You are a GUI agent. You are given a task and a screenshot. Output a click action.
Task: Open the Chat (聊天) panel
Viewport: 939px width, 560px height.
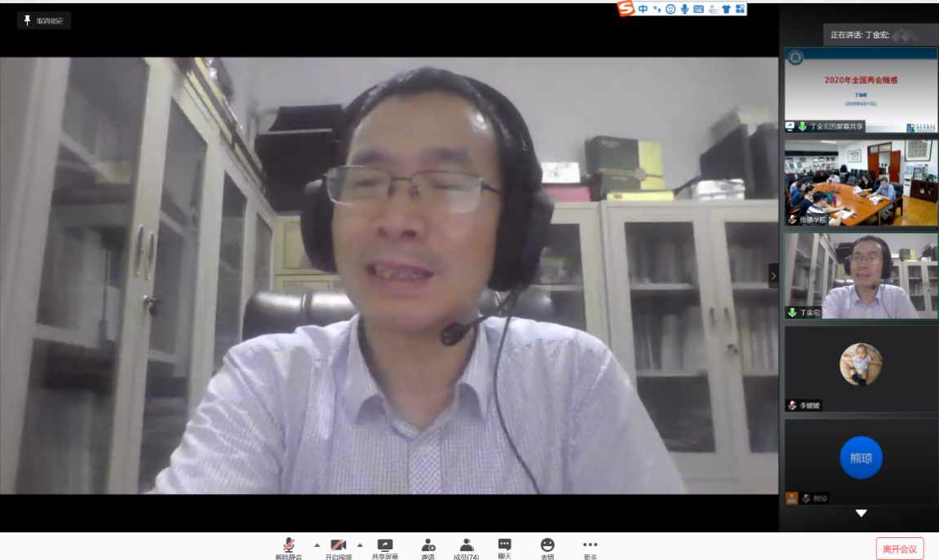point(504,547)
